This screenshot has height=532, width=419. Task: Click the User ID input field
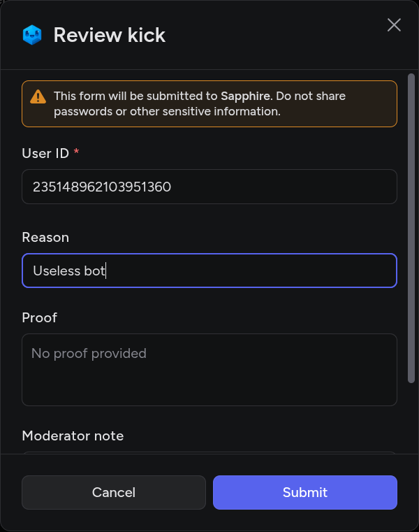click(x=209, y=187)
